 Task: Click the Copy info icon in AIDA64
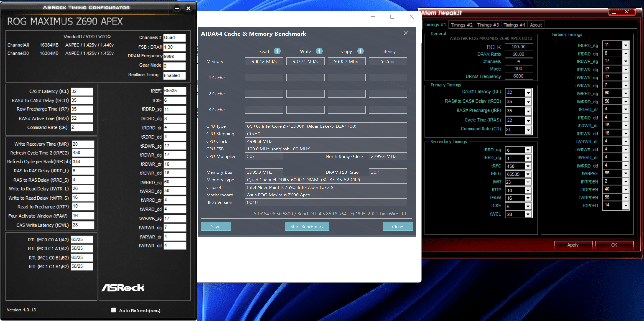click(360, 51)
